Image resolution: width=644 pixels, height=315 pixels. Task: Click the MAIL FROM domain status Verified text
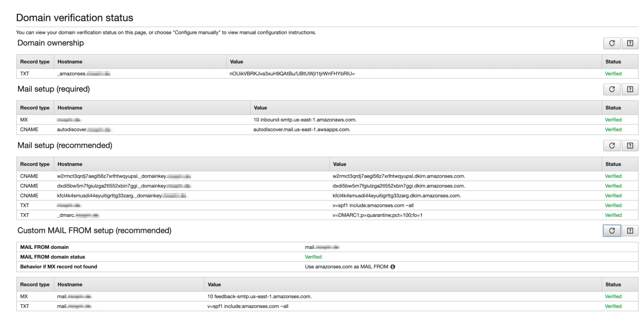(x=313, y=257)
